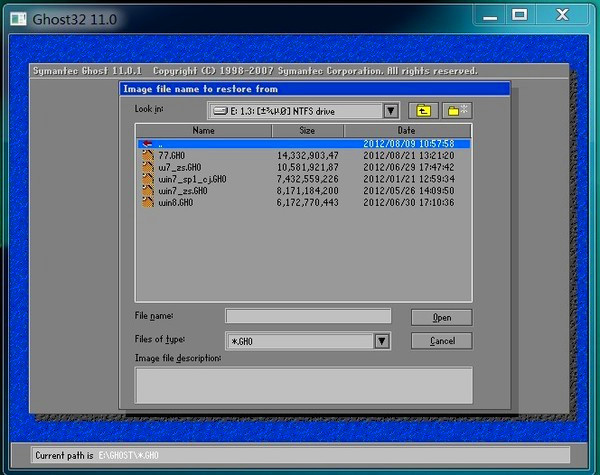Click date 2012/08/21 13:21:20
The width and height of the screenshot is (600, 475).
409,155
